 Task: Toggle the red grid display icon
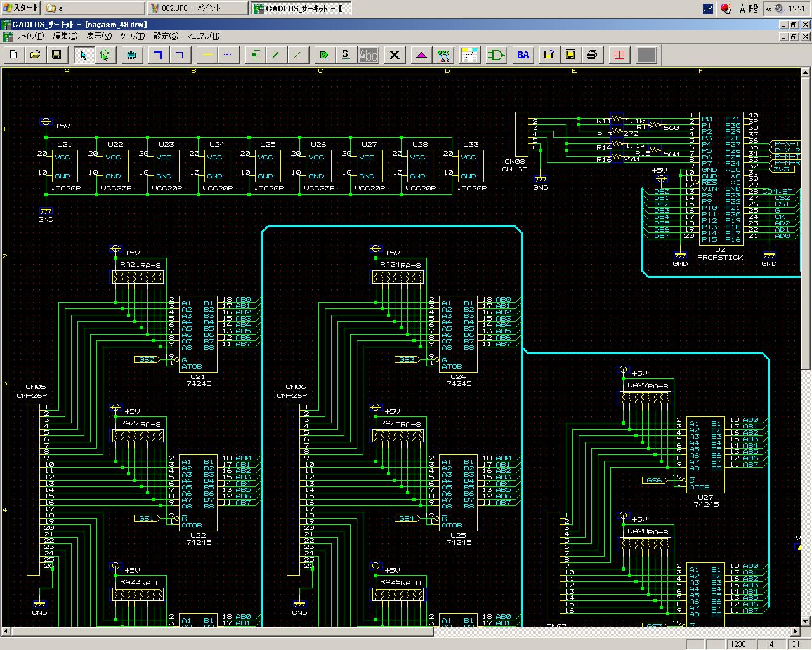(x=619, y=55)
